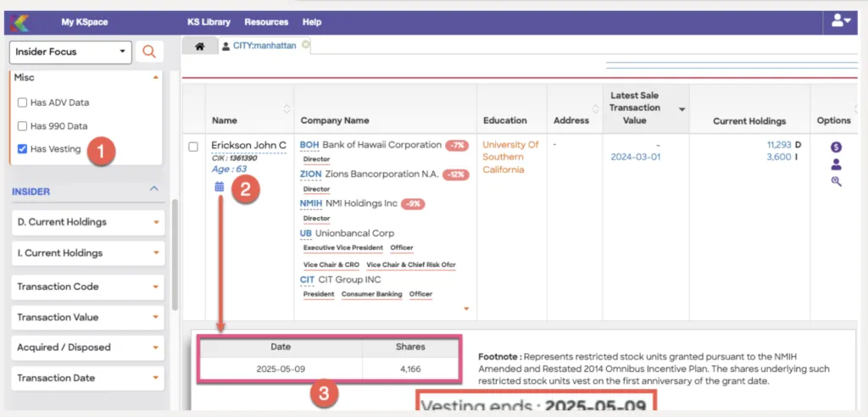
Task: Open the user account menu icon
Action: click(841, 21)
